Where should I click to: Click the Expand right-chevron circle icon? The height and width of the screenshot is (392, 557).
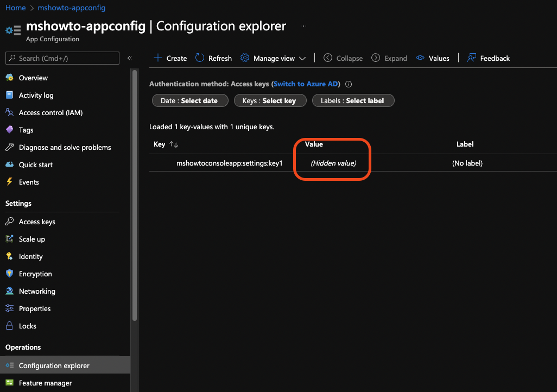376,58
